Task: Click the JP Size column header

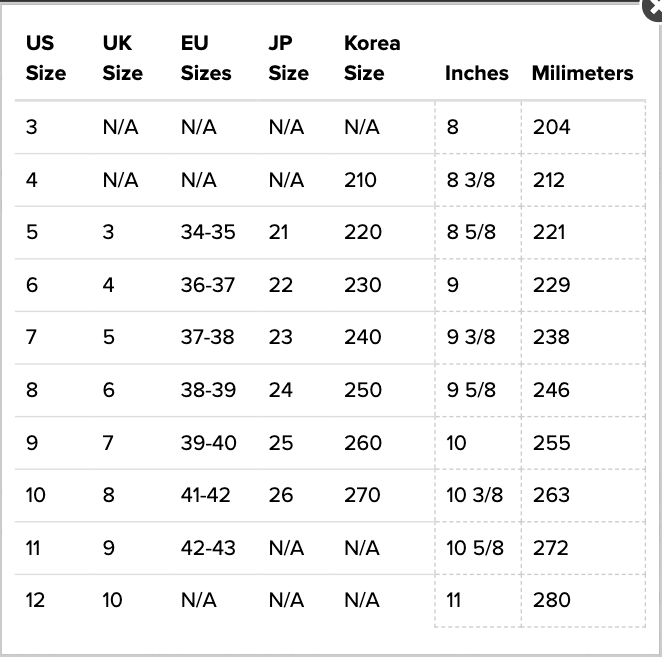Action: tap(289, 58)
